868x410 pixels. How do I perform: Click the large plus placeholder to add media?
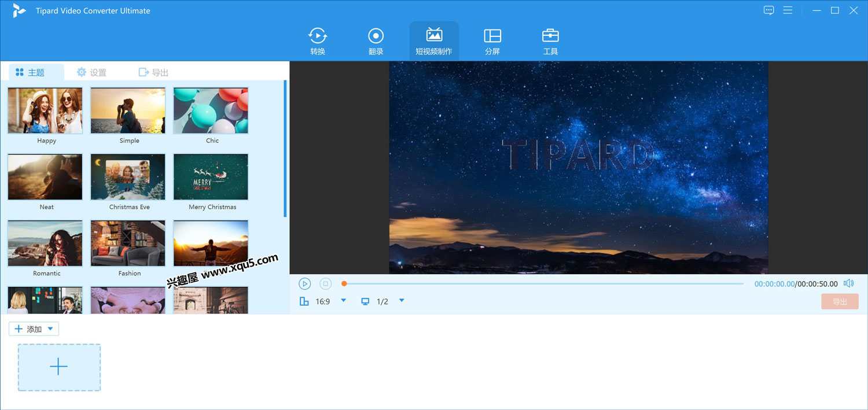(59, 367)
